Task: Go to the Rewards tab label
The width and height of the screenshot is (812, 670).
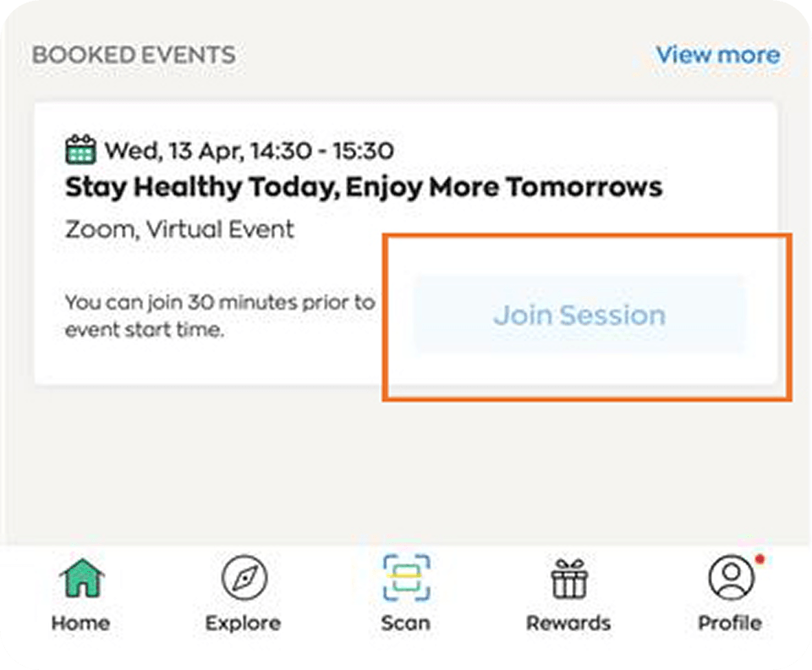Action: 568,623
